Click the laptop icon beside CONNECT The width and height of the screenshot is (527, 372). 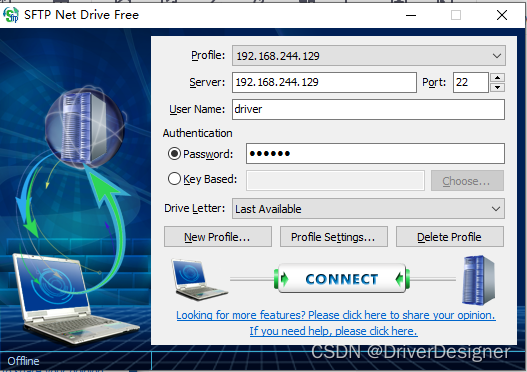(x=199, y=280)
